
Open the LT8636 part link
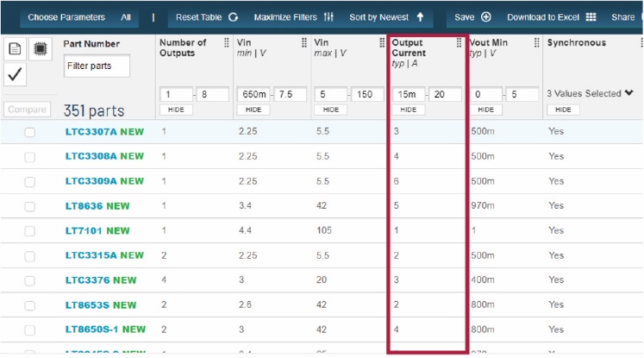pyautogui.click(x=84, y=206)
